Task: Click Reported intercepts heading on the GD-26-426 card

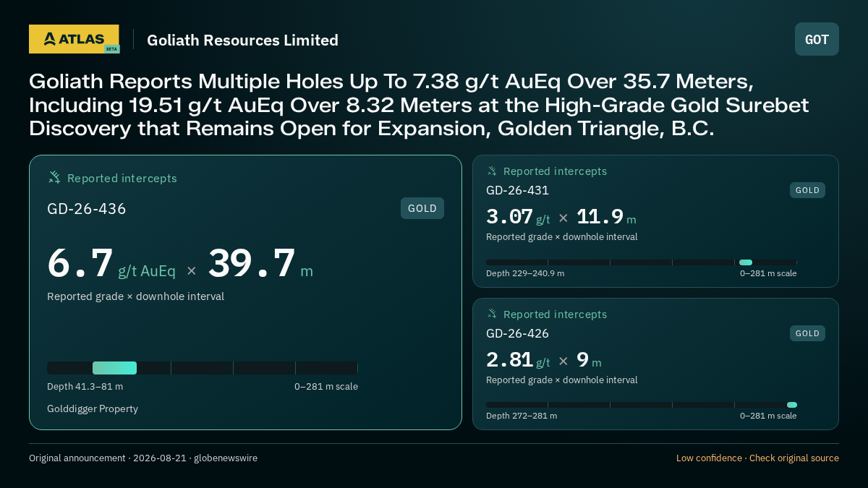Action: pos(555,314)
